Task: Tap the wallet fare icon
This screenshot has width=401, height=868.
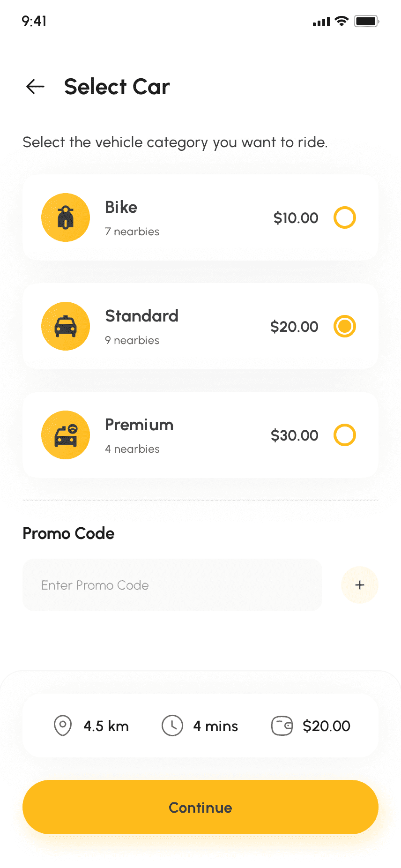Action: click(282, 726)
